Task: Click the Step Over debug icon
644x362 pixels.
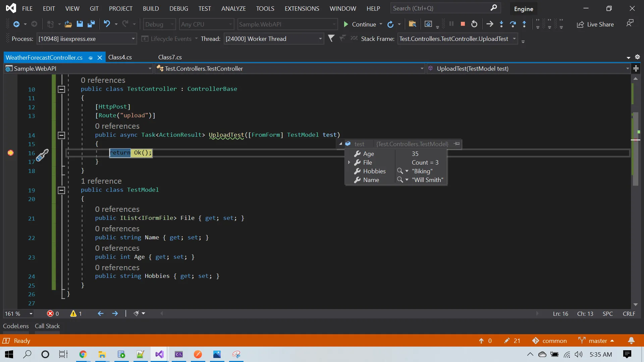Action: coord(513,24)
